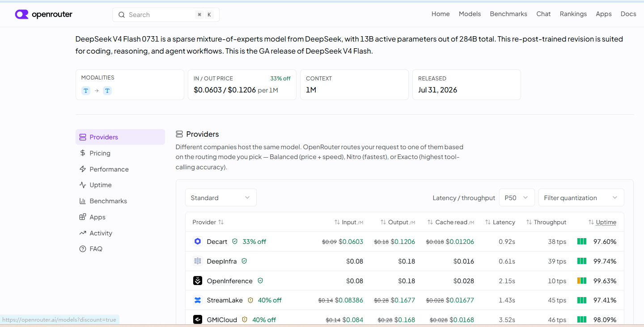Click Decart 33% off discount badge
This screenshot has height=327, width=644.
tap(254, 242)
